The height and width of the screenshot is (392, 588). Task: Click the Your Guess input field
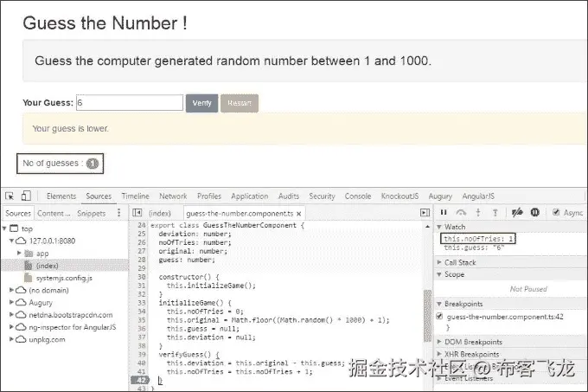coord(130,102)
